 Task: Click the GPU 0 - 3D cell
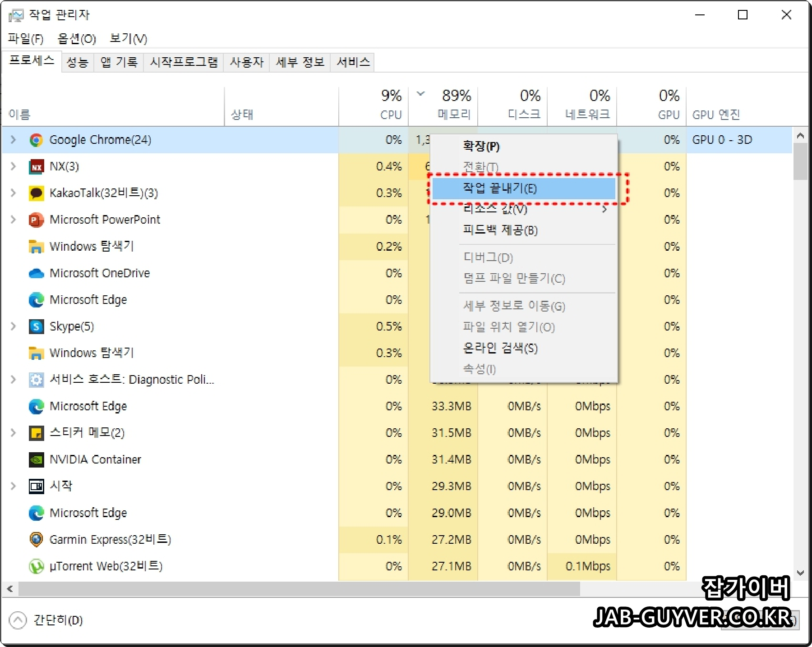[x=722, y=140]
